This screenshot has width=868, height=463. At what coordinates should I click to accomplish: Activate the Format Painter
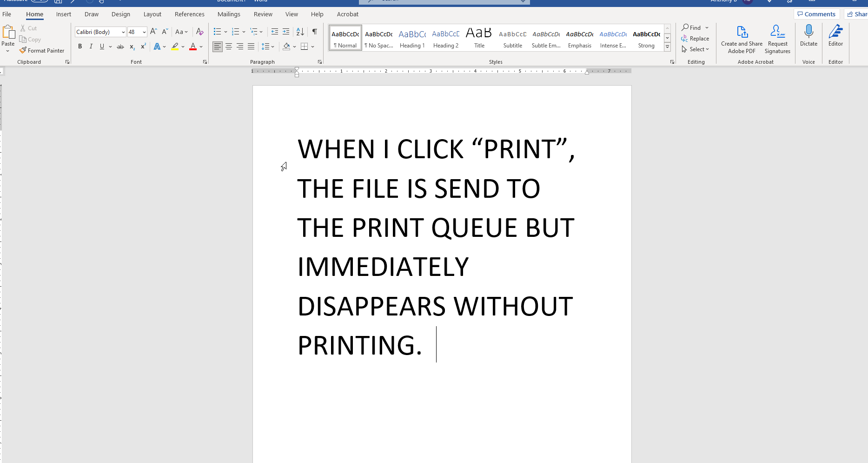point(42,50)
